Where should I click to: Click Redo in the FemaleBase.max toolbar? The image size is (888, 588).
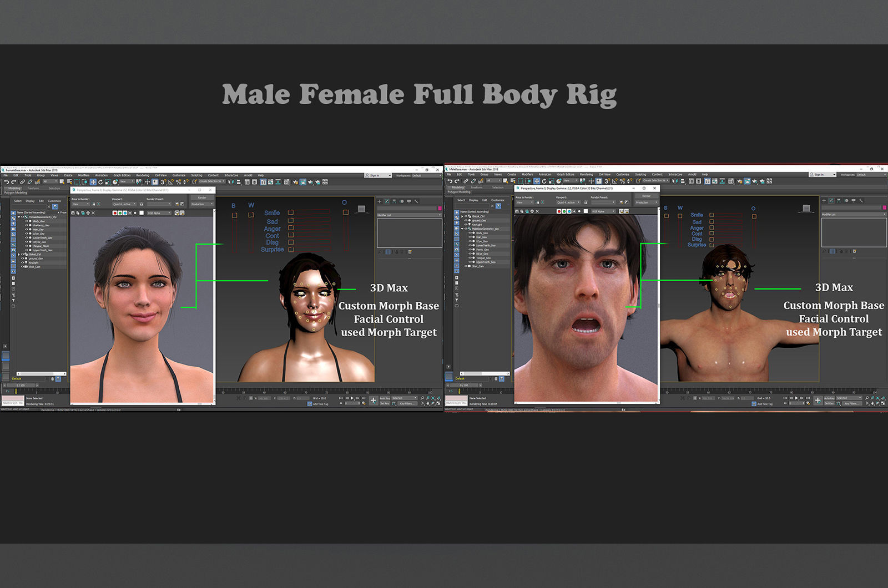[13, 182]
